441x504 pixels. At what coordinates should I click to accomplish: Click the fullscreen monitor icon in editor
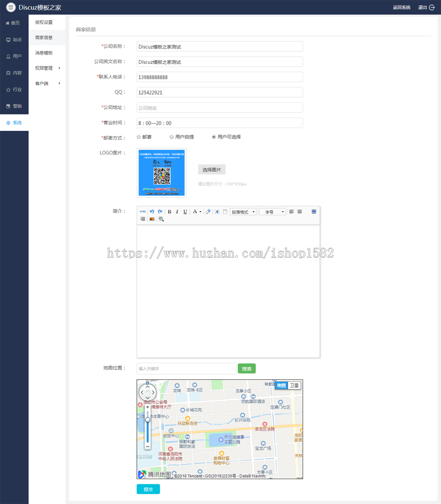pos(314,212)
